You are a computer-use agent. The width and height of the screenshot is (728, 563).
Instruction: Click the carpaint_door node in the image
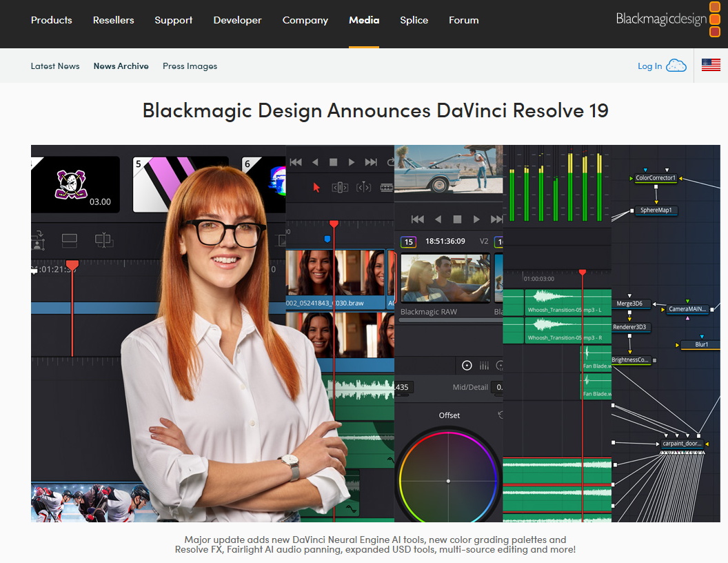click(x=682, y=444)
